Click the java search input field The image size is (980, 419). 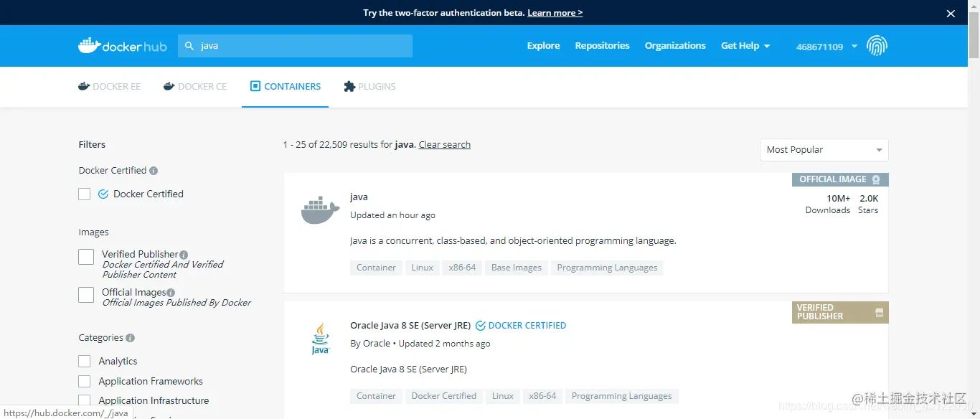tap(295, 46)
